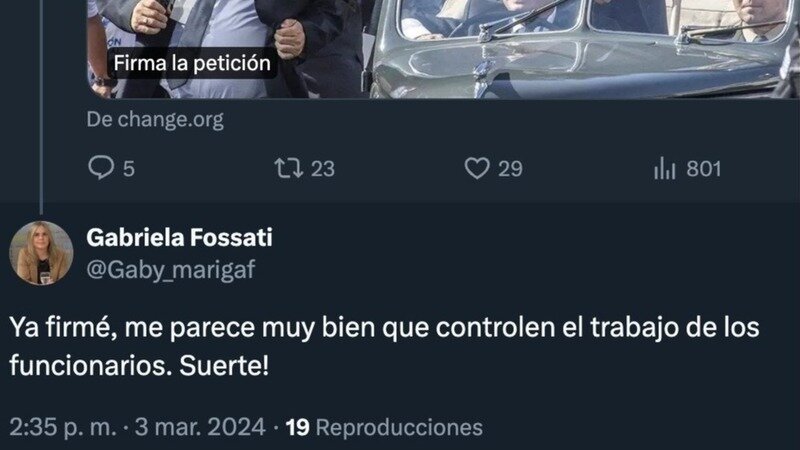
Task: Open the reply count showing 5
Action: [x=129, y=169]
